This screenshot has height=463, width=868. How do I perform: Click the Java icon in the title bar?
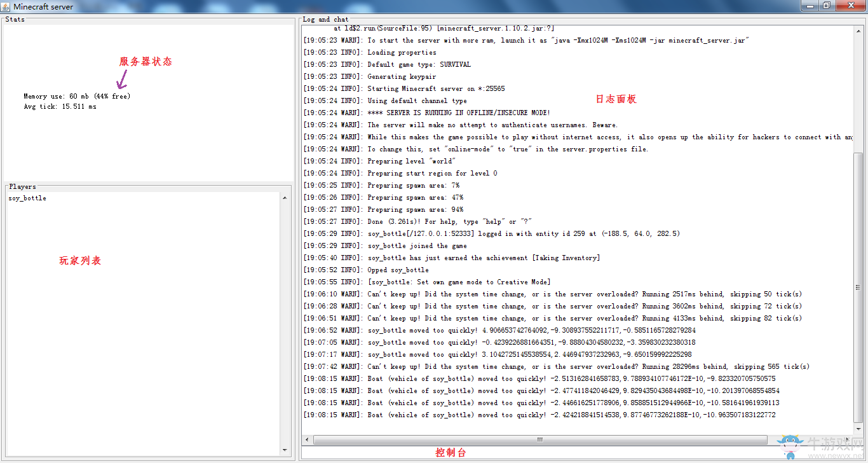[6, 6]
